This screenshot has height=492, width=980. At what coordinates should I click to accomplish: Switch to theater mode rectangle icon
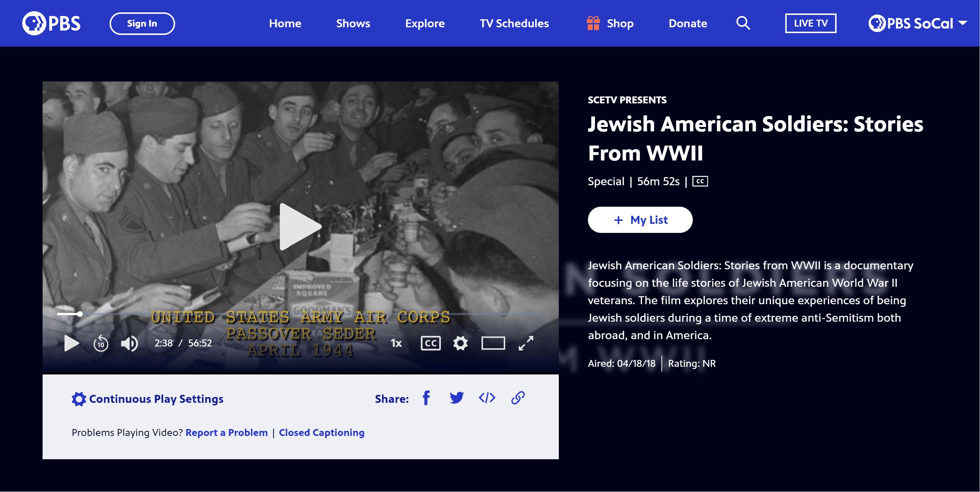point(493,343)
